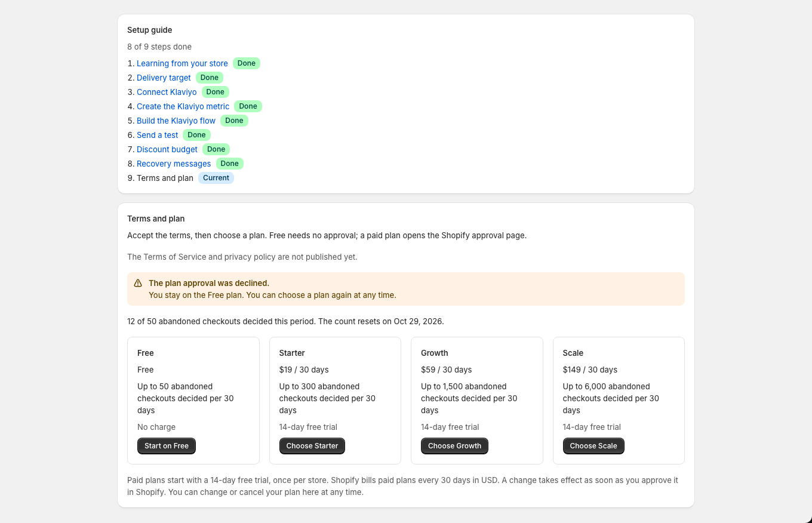Click '12 of 50 abandoned checkouts decided' line
The height and width of the screenshot is (523, 812).
(x=285, y=321)
